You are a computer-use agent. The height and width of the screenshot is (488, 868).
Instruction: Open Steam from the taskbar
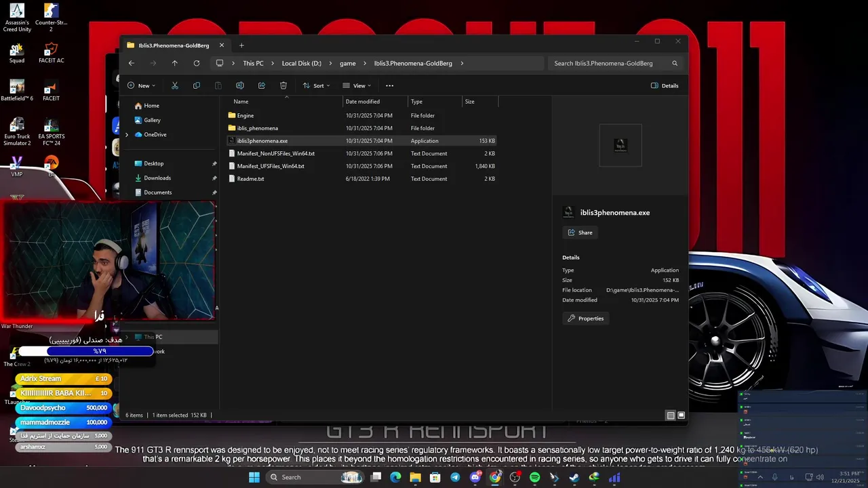pyautogui.click(x=574, y=477)
